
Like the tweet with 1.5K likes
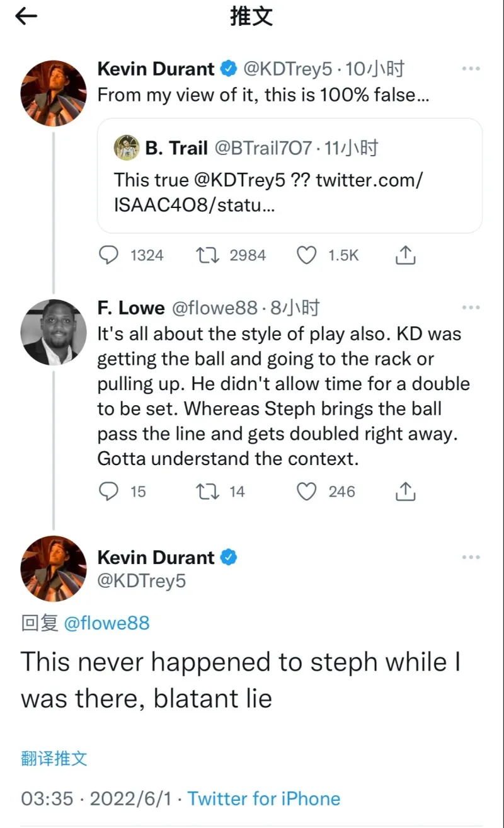(306, 255)
